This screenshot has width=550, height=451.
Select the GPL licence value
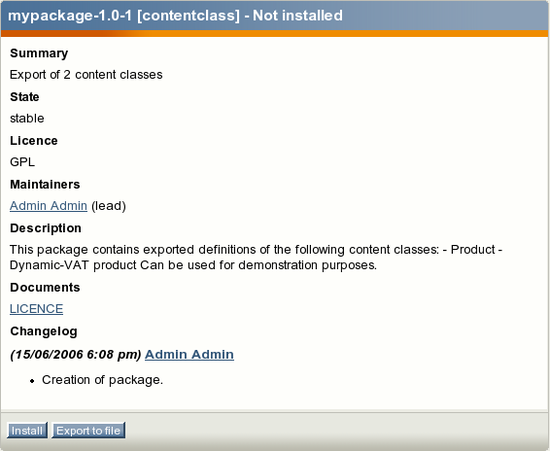pos(22,162)
